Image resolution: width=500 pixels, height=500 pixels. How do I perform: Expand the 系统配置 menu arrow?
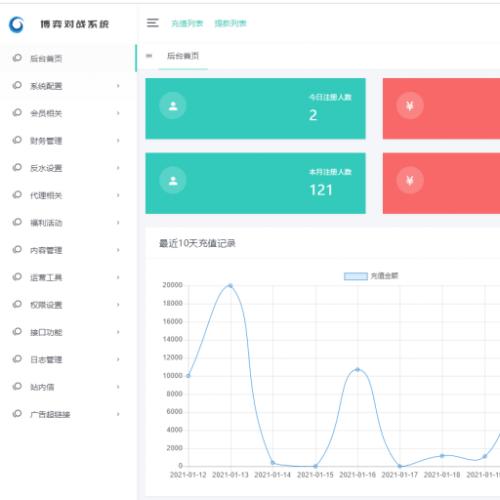pos(118,86)
